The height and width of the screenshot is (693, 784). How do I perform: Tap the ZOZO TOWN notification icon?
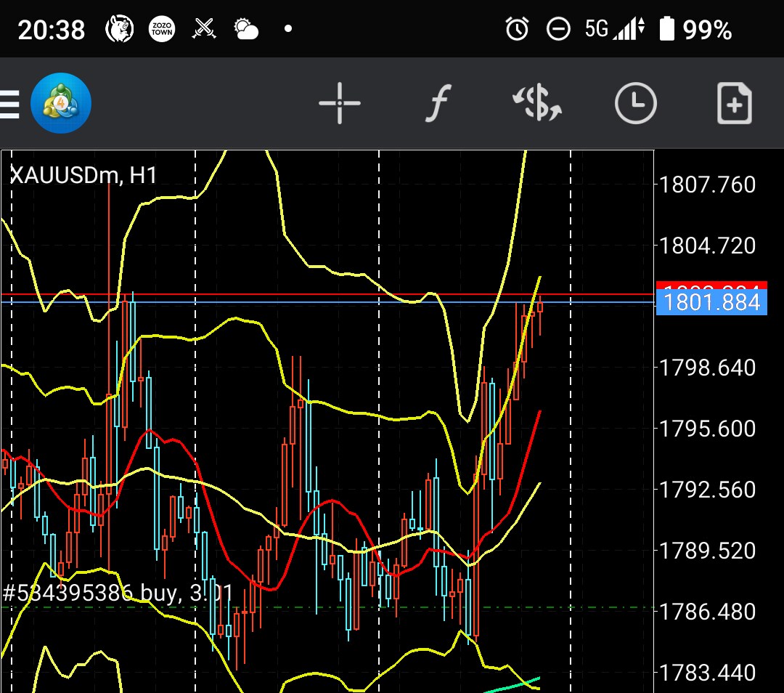161,29
